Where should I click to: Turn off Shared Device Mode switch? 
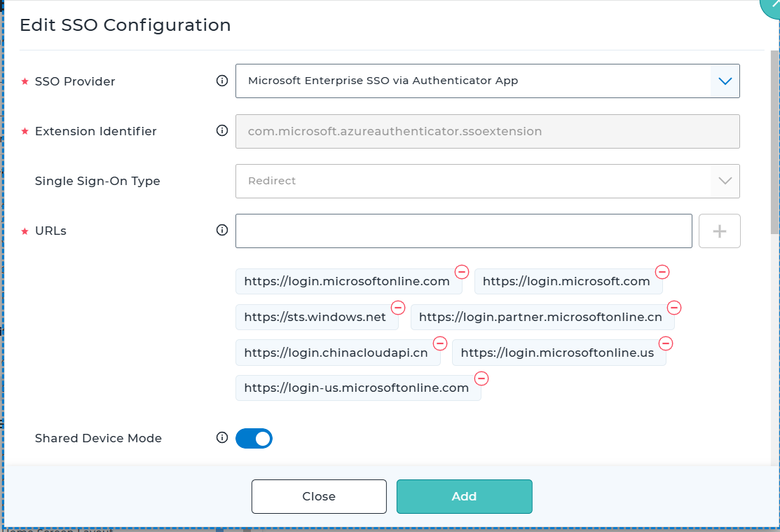254,439
